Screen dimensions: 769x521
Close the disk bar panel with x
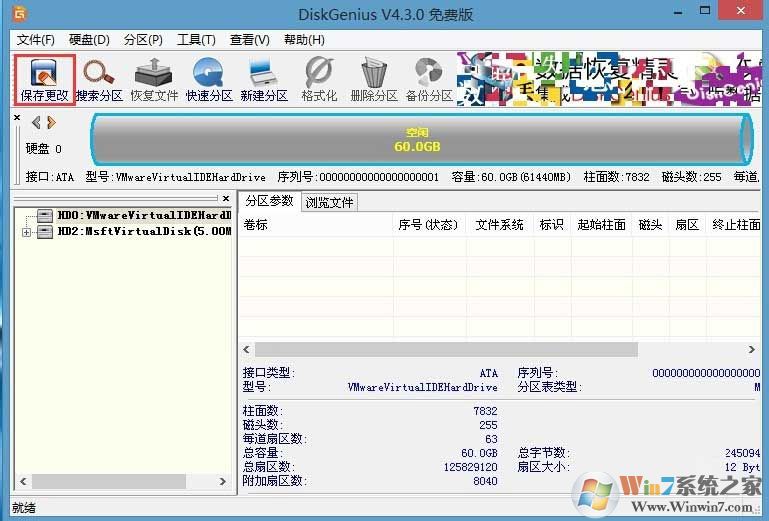pyautogui.click(x=17, y=118)
